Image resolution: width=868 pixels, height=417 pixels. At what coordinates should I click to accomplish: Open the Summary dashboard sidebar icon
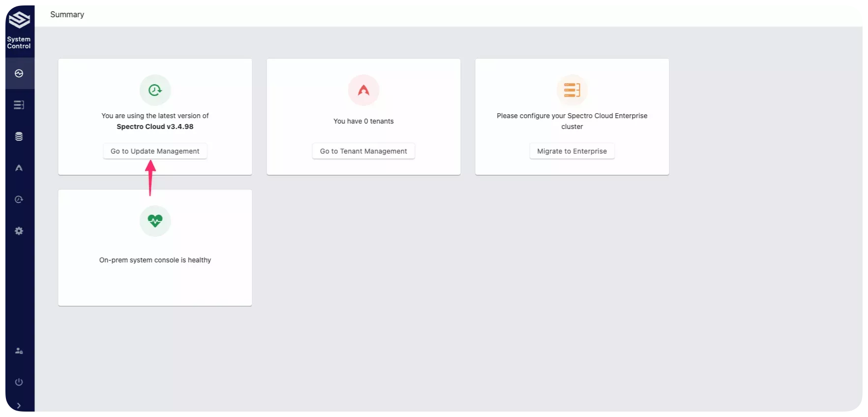click(19, 73)
